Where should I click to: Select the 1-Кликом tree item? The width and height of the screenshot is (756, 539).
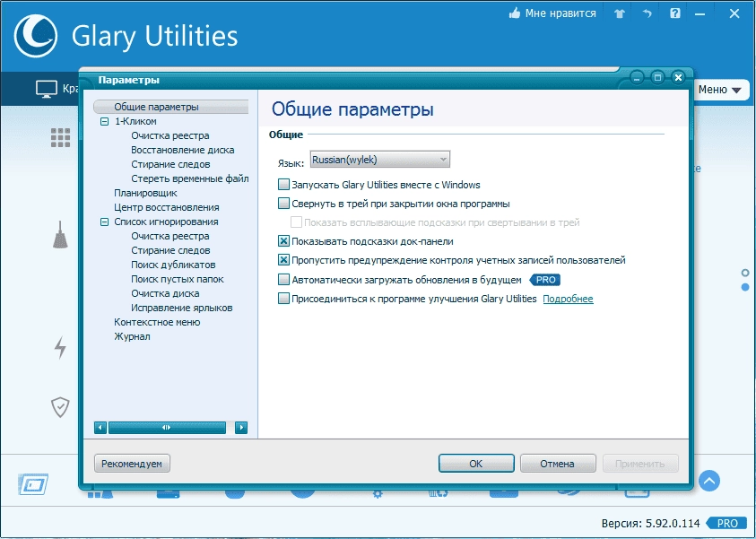tap(135, 121)
